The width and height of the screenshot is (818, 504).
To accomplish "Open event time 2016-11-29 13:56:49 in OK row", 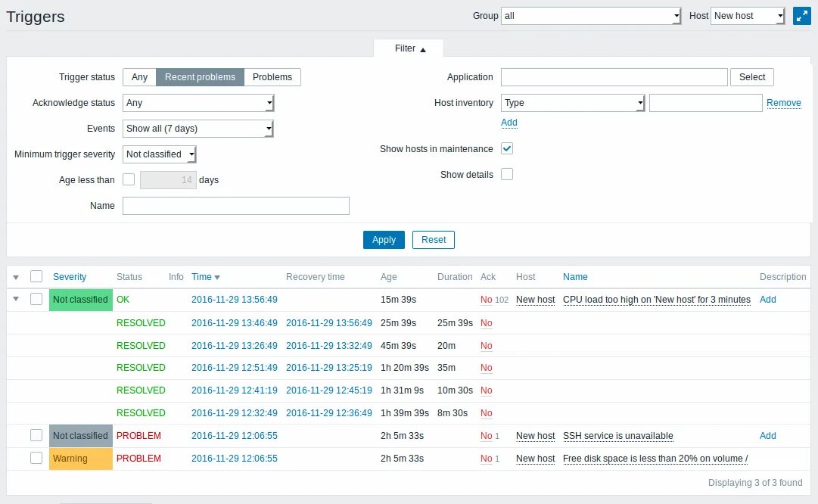I will coord(235,300).
